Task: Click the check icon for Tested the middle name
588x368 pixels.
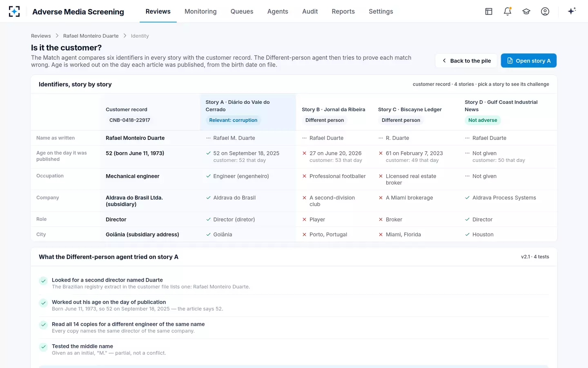Action: (43, 347)
